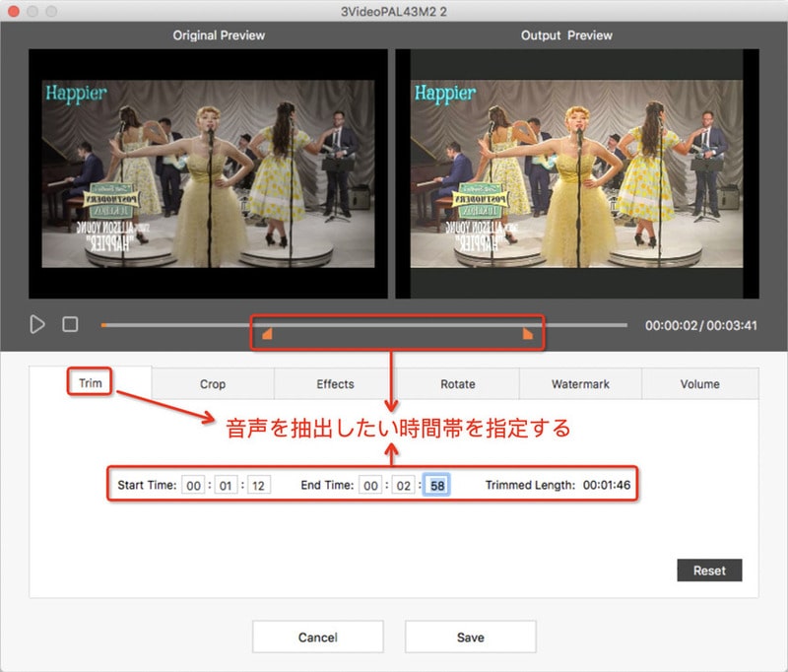Select the right orange trim end marker
The height and width of the screenshot is (672, 788).
tap(527, 334)
